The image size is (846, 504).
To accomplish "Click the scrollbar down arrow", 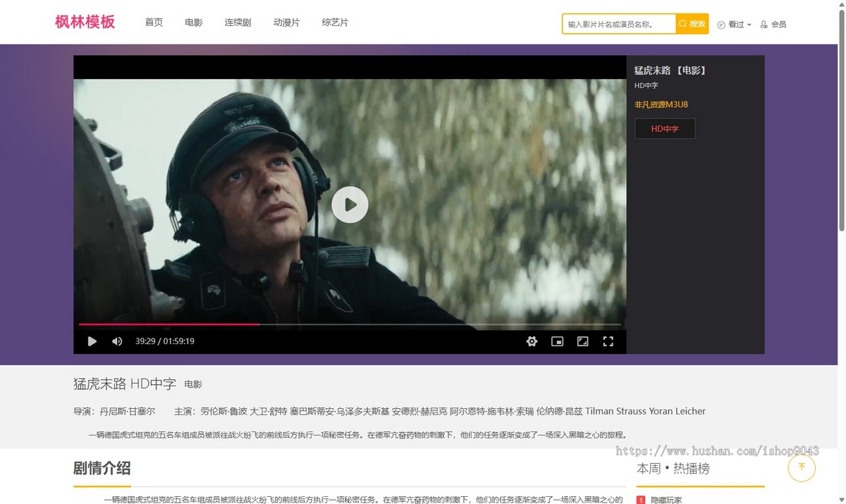I will coord(842,499).
